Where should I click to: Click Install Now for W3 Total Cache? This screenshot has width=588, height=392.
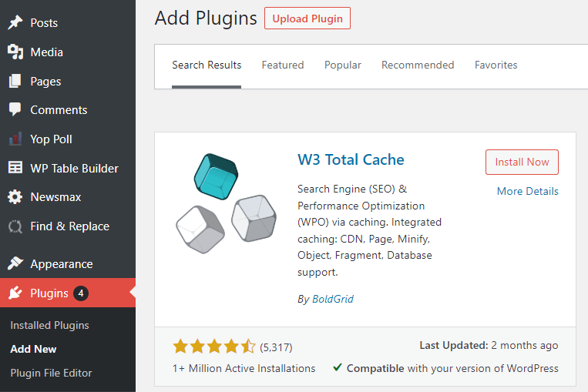click(522, 162)
